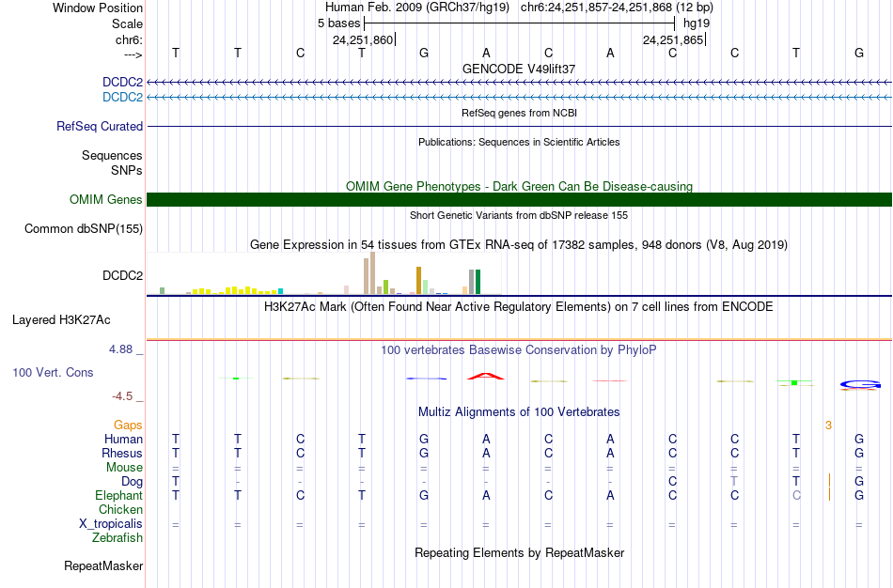Select the X_tropicalis species row label

click(111, 524)
